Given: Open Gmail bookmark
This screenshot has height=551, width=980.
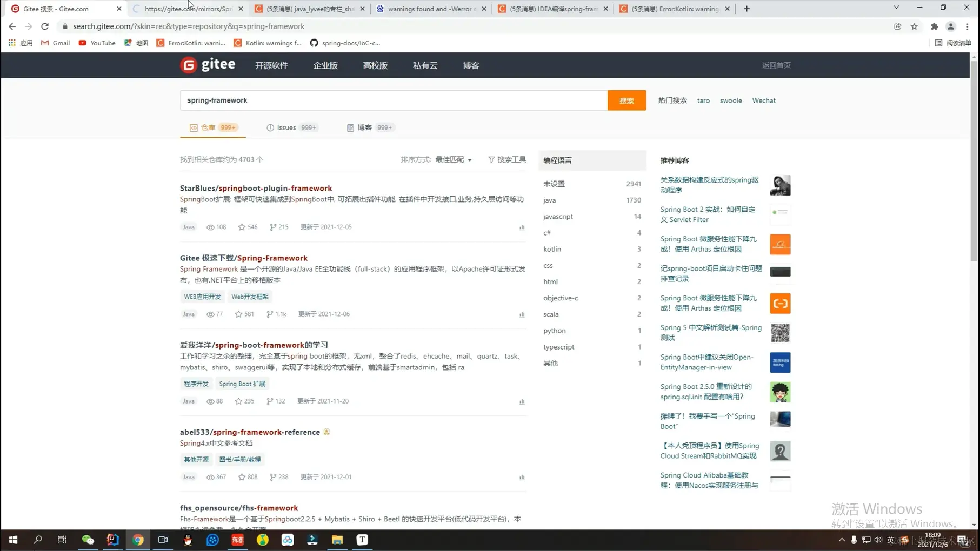Looking at the screenshot, I should click(x=56, y=43).
